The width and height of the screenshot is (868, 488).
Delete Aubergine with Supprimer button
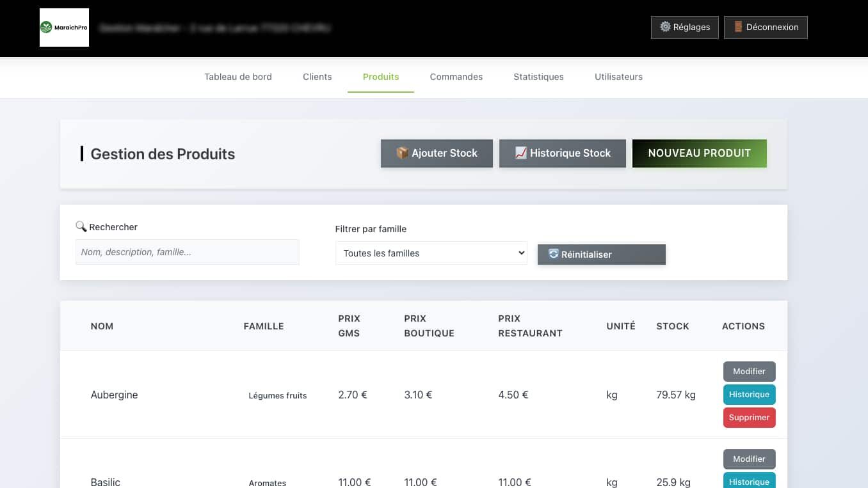(x=749, y=418)
